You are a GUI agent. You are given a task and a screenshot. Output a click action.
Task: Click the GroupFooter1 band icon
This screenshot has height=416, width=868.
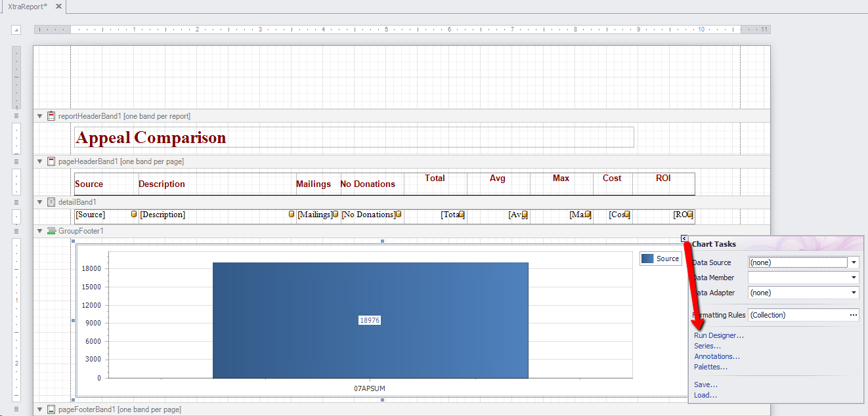point(51,231)
